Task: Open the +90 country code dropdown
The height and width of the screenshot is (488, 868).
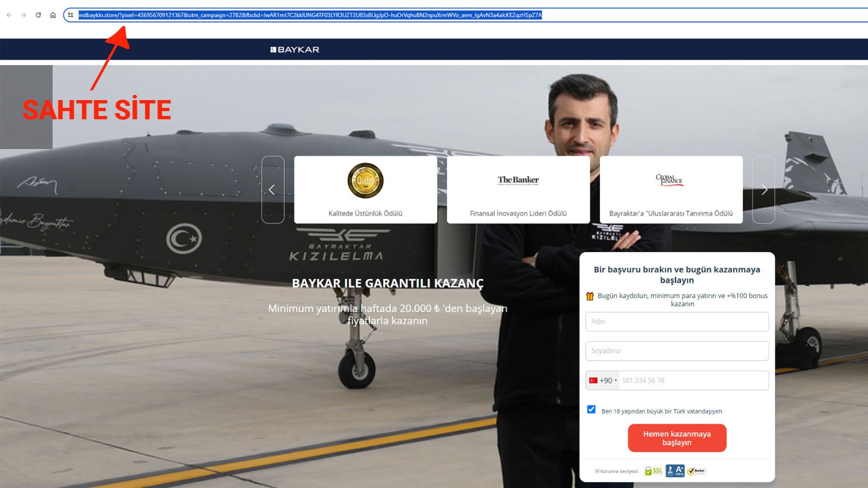Action: pos(603,381)
